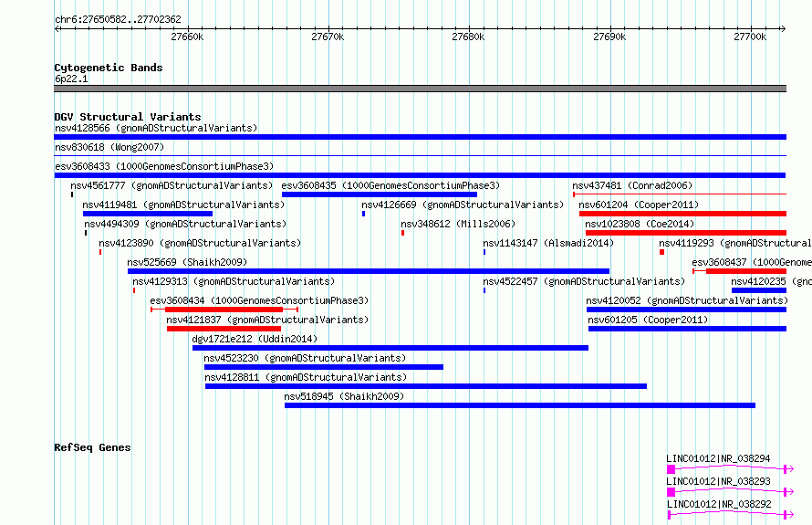Select the dgv1721e212 blue bar
This screenshot has width=812, height=525.
click(390, 348)
